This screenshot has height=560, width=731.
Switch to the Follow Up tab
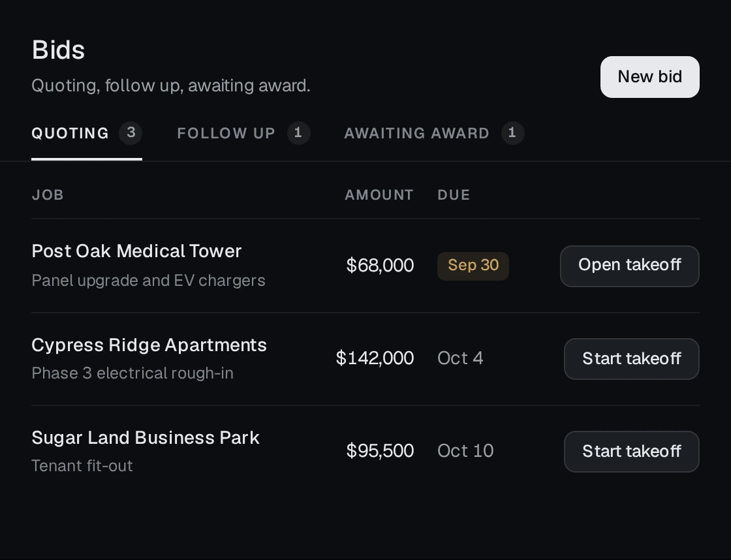[x=243, y=133]
